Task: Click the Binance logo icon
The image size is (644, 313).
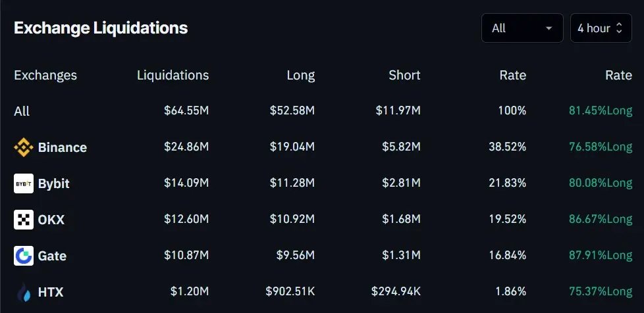Action: tap(24, 148)
